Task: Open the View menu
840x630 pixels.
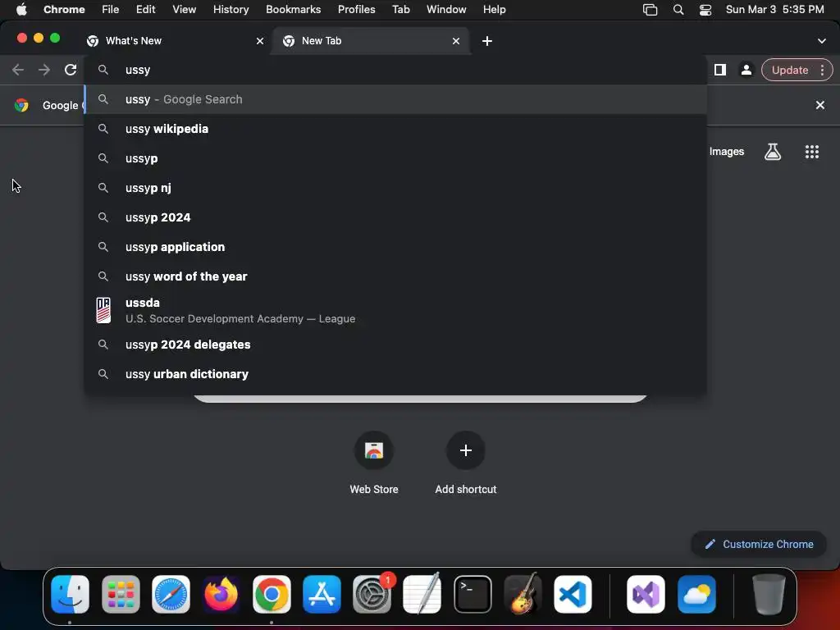Action: 185,9
